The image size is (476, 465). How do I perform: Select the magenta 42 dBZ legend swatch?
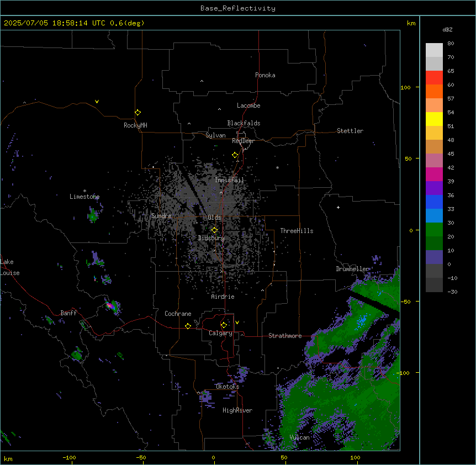[434, 174]
